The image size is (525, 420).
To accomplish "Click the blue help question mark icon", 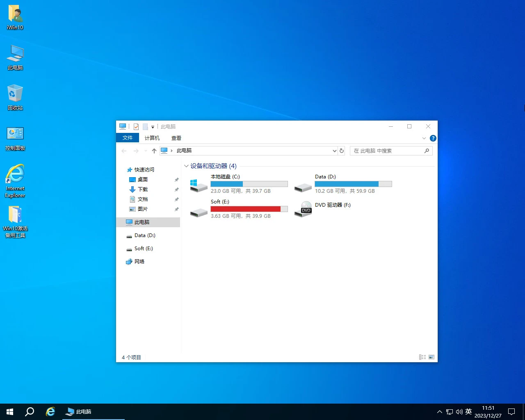I will coord(433,138).
